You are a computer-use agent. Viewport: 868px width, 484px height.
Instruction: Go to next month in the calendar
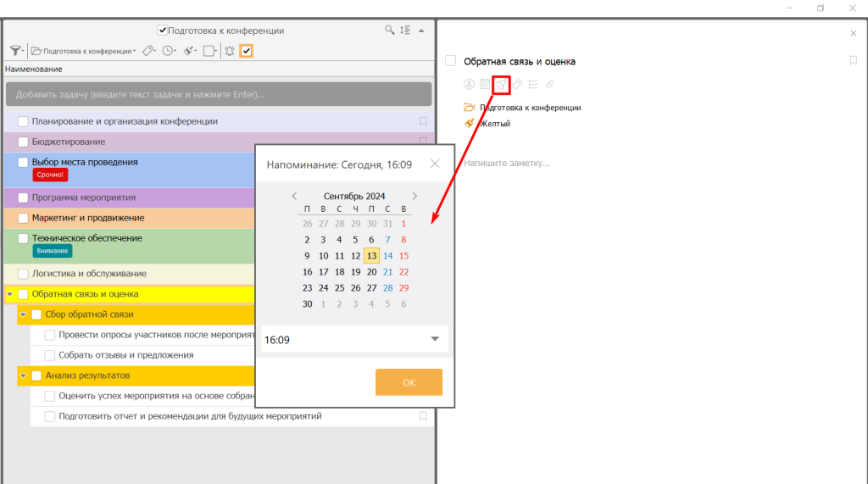click(415, 196)
